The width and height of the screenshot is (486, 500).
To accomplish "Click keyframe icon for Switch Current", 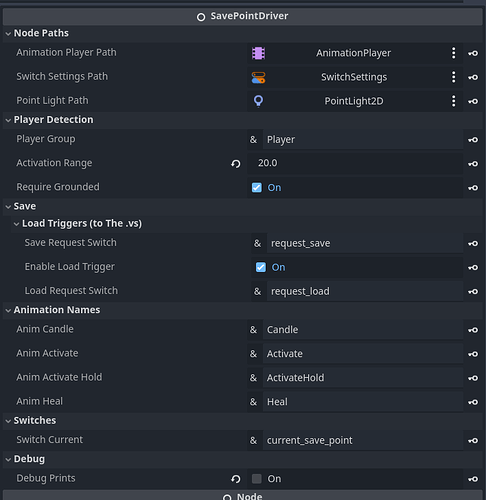I will tap(473, 441).
